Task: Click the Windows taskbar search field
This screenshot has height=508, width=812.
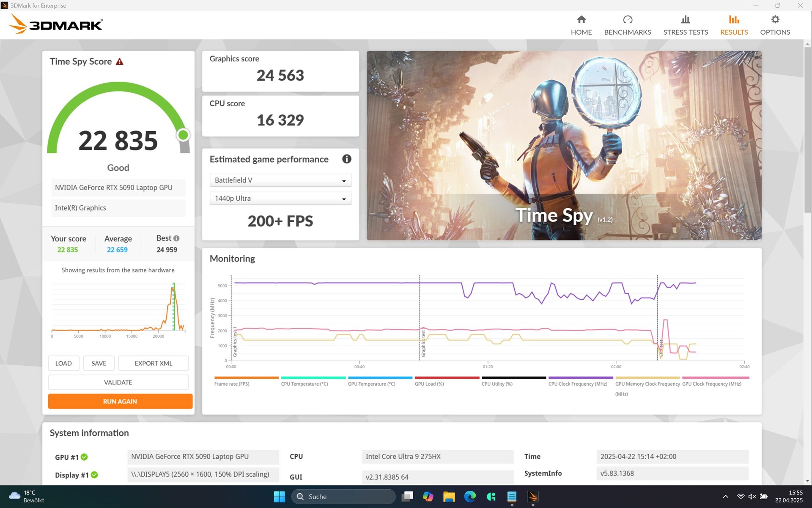Action: pyautogui.click(x=343, y=497)
